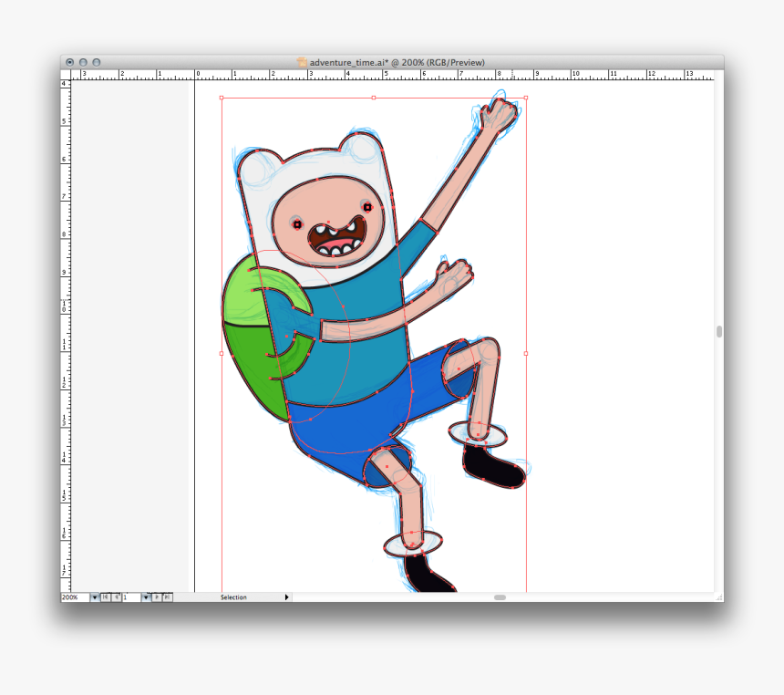Click the top-center bounding box handle
Screen dimensions: 784x695
tap(374, 98)
